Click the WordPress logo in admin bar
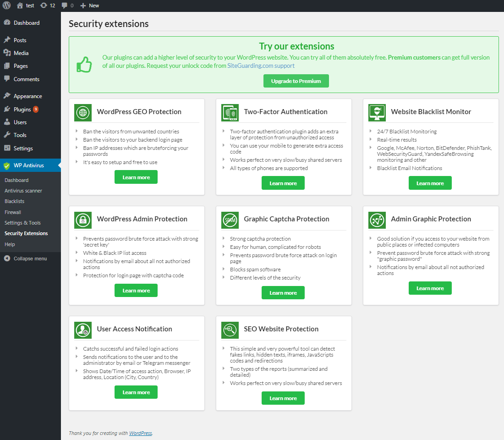This screenshot has height=440, width=504. (x=7, y=5)
